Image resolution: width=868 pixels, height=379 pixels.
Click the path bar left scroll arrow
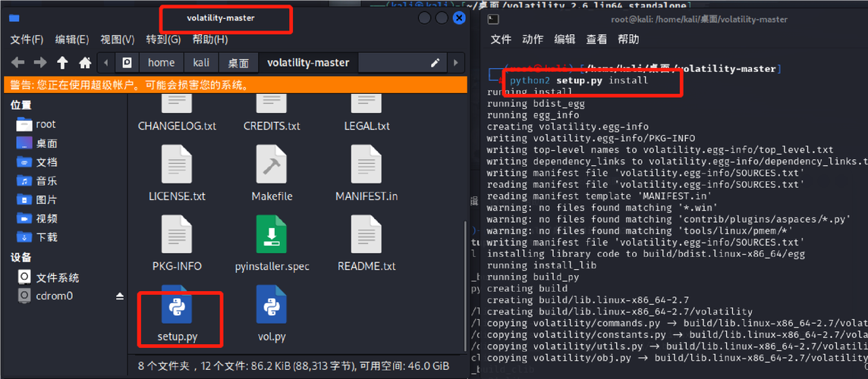pyautogui.click(x=105, y=62)
